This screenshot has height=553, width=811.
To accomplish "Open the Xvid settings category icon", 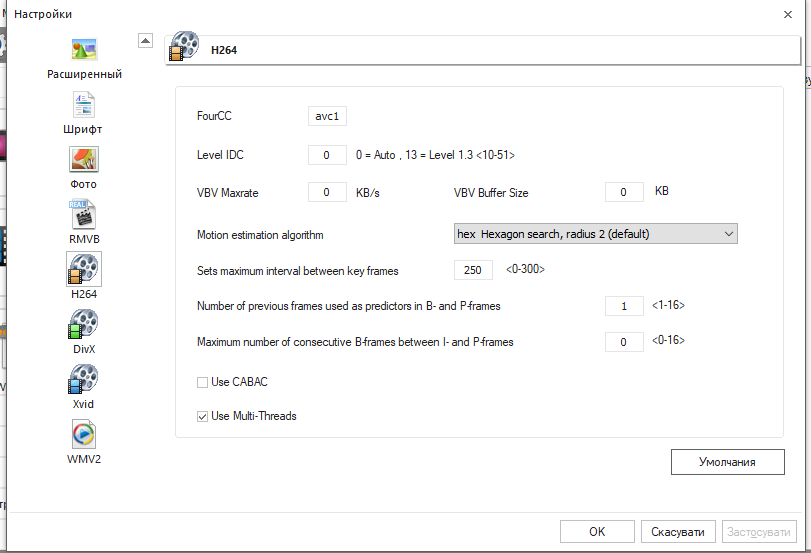I will pyautogui.click(x=83, y=379).
